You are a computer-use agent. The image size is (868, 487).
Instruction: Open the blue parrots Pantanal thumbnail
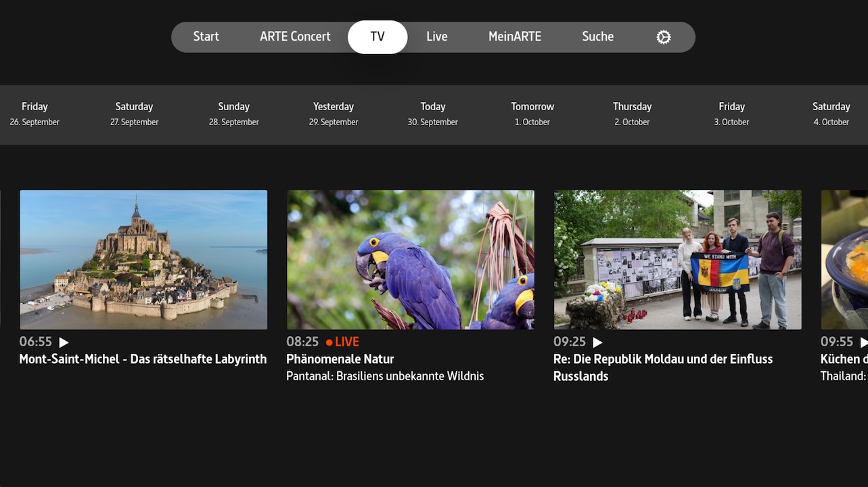pyautogui.click(x=410, y=260)
